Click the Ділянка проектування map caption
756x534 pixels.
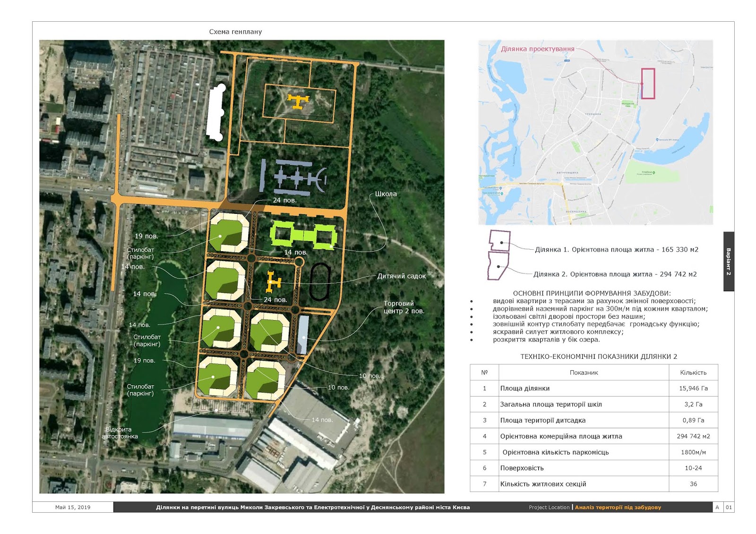pos(538,49)
